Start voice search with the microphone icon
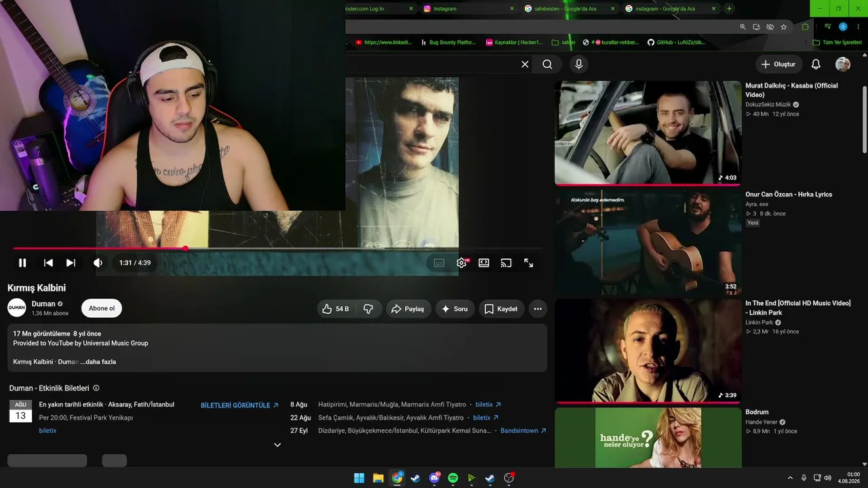The height and width of the screenshot is (488, 868). (578, 64)
